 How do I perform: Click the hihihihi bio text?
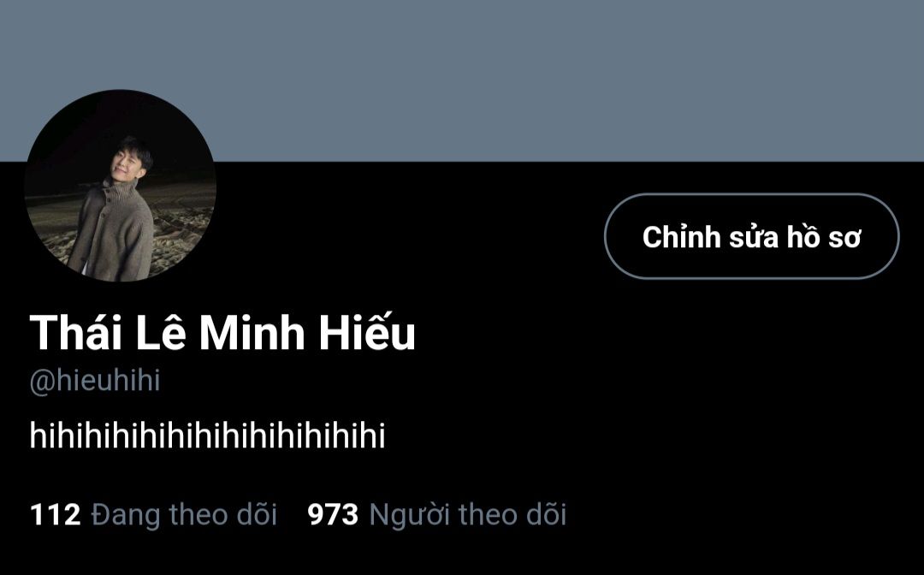point(207,436)
